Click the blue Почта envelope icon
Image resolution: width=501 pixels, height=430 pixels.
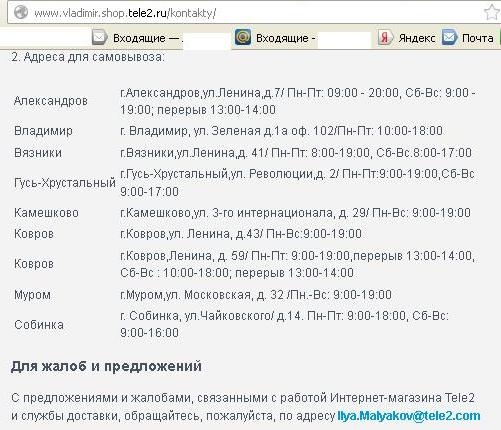click(x=449, y=37)
